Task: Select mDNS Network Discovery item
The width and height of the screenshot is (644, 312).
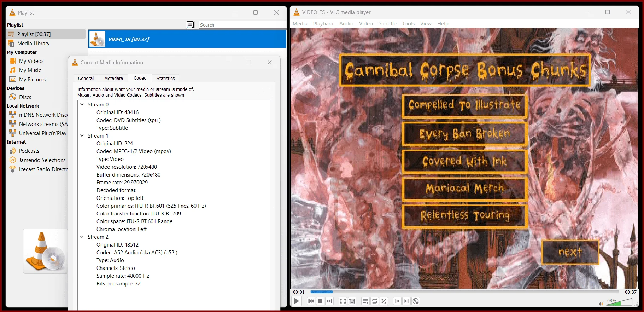Action: click(38, 115)
